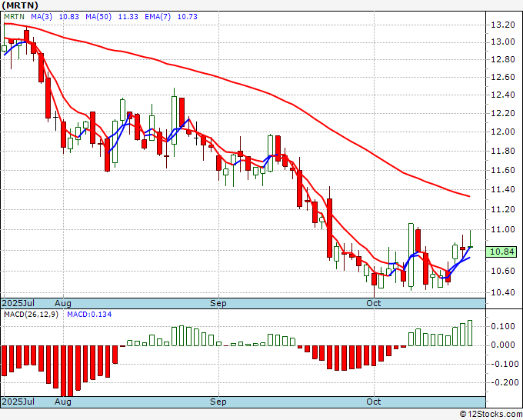This screenshot has width=523, height=420.
Task: Click the MA(3) legend label
Action: point(42,17)
